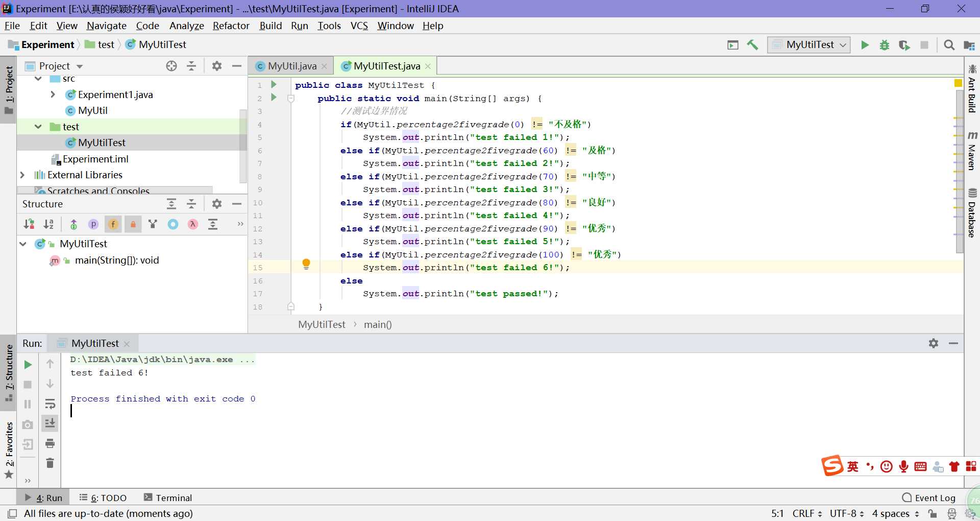Viewport: 980px width, 521px height.
Task: Build project with the hammer icon
Action: point(752,45)
